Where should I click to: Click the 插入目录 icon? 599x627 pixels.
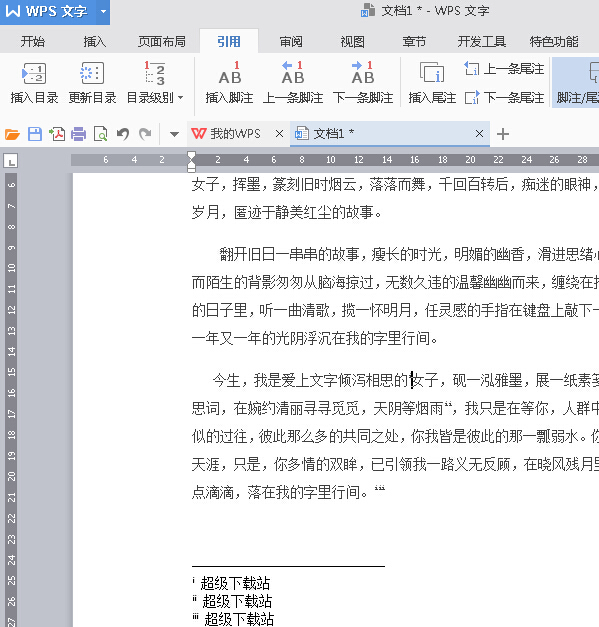click(x=34, y=73)
